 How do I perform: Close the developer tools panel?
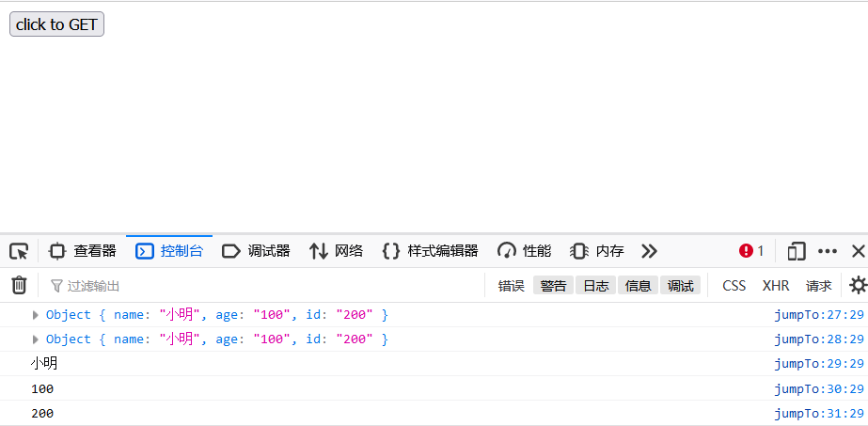click(858, 252)
